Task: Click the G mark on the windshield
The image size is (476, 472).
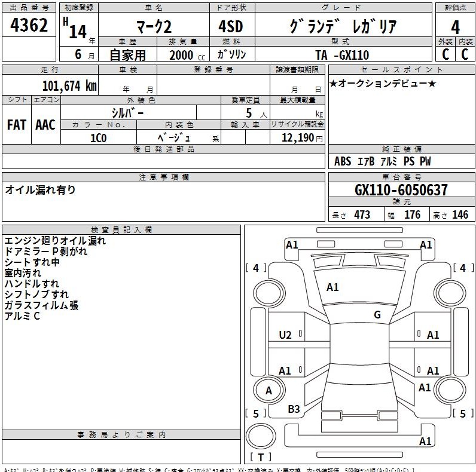Action: tap(377, 315)
